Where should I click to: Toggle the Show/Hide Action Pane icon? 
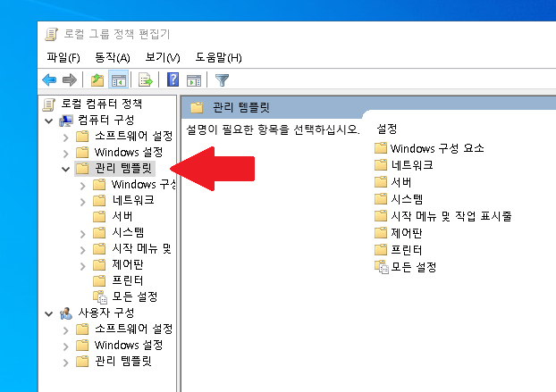pyautogui.click(x=194, y=80)
